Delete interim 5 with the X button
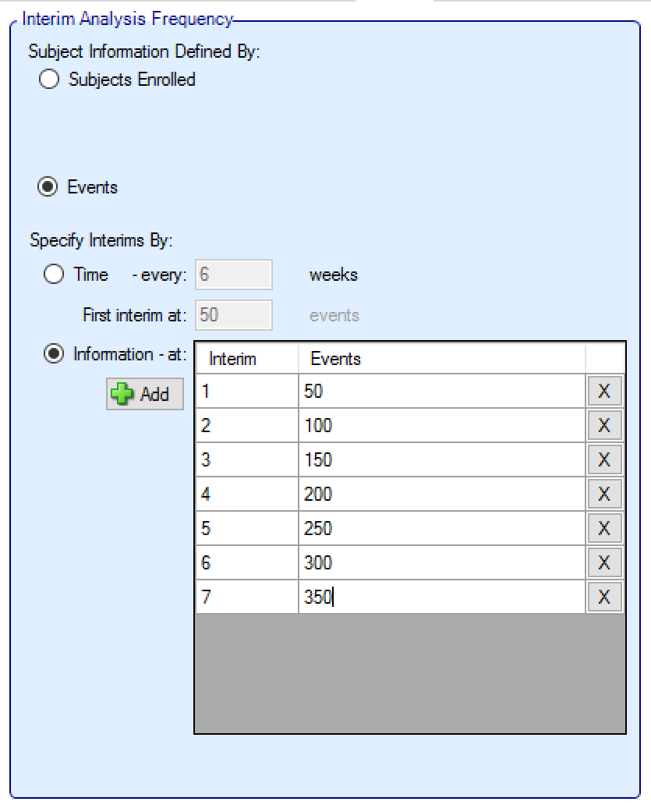This screenshot has height=812, width=651. tap(604, 529)
